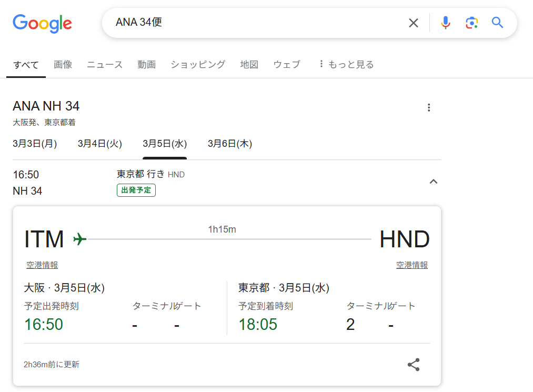Click the 16:50 scheduled departure time in green
533x392 pixels.
[44, 324]
